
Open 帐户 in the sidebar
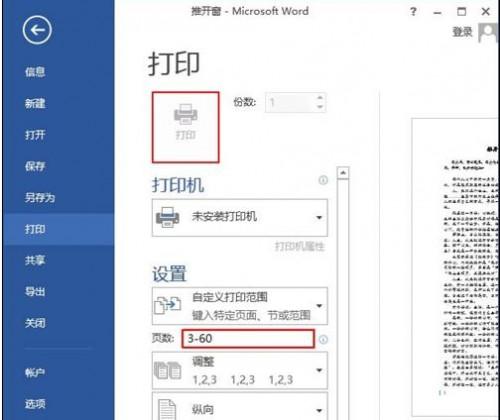point(35,372)
